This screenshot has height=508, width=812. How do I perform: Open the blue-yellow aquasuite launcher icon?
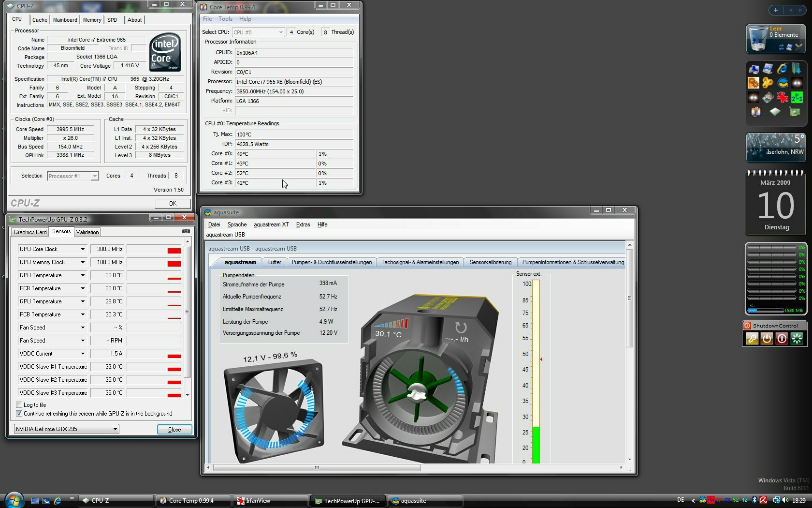pos(783,83)
